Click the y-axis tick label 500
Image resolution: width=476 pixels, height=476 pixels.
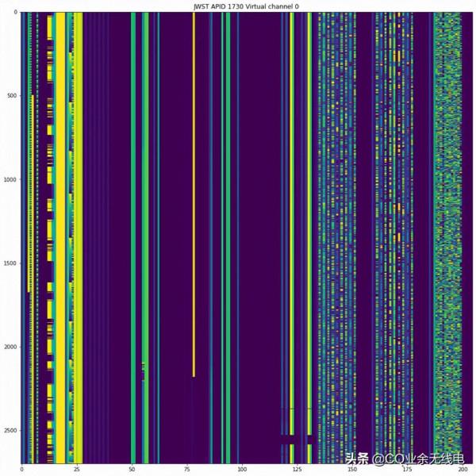point(9,96)
